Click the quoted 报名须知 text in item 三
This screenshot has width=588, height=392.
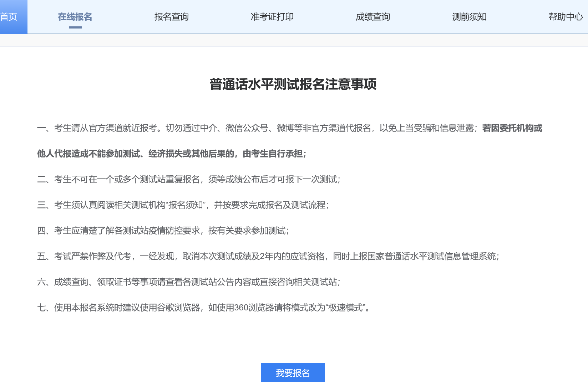(x=186, y=205)
